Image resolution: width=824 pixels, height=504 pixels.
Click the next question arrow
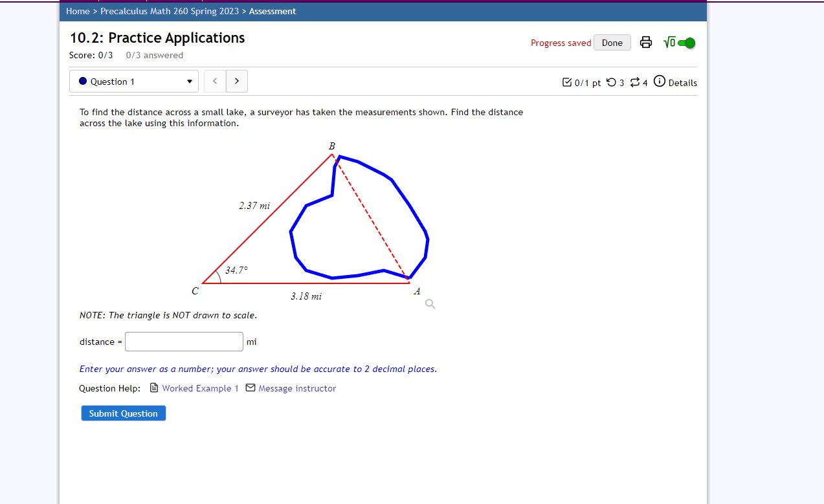[236, 81]
